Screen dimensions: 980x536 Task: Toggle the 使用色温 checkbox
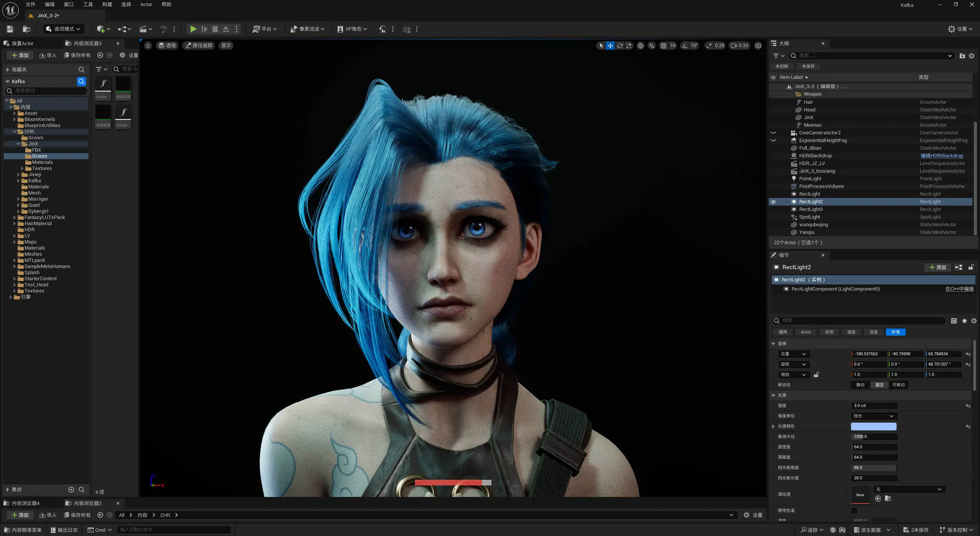pyautogui.click(x=854, y=511)
